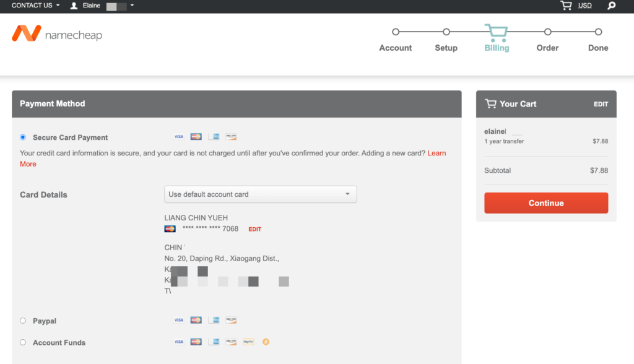
Task: Open the Contact Us dropdown menu
Action: [35, 6]
